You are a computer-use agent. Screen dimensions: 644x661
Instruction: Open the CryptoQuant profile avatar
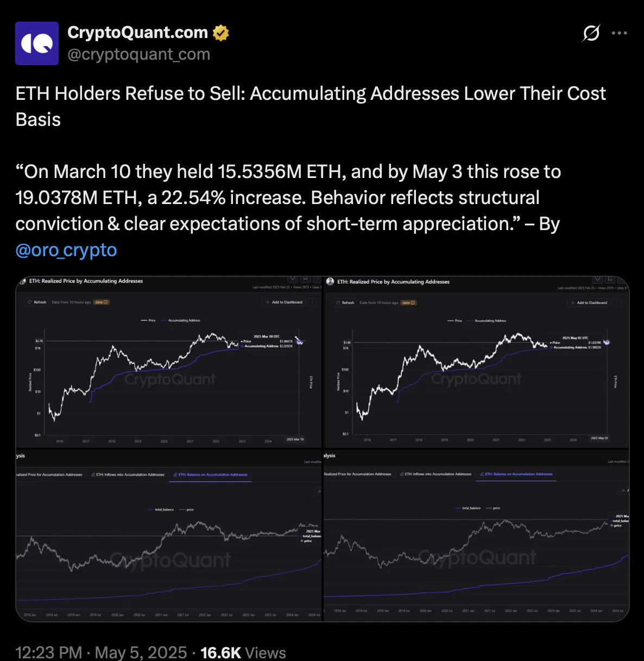37,43
